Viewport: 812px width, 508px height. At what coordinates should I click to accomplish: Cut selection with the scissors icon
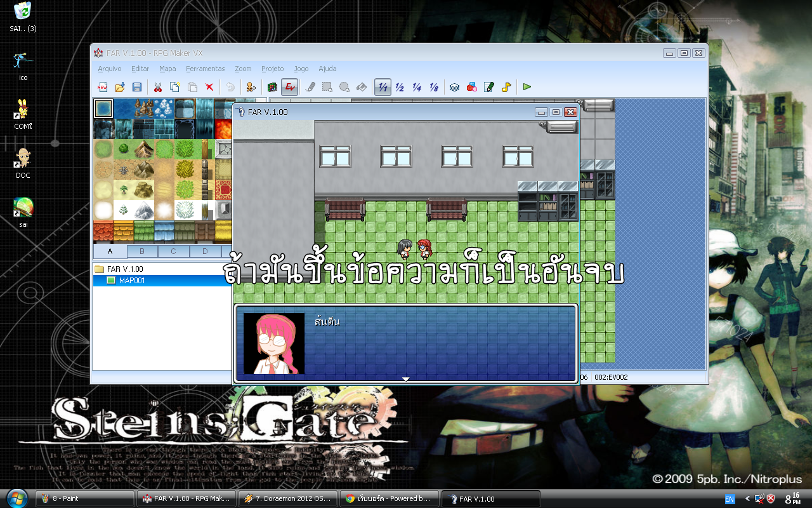158,87
